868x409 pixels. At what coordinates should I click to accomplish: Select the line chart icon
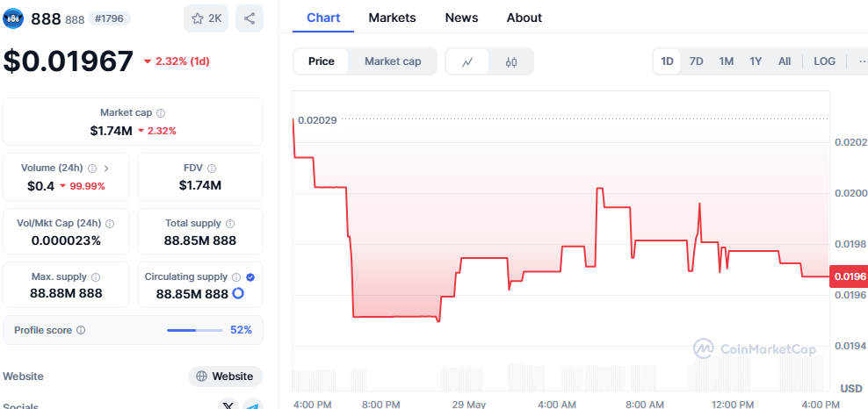pyautogui.click(x=468, y=61)
